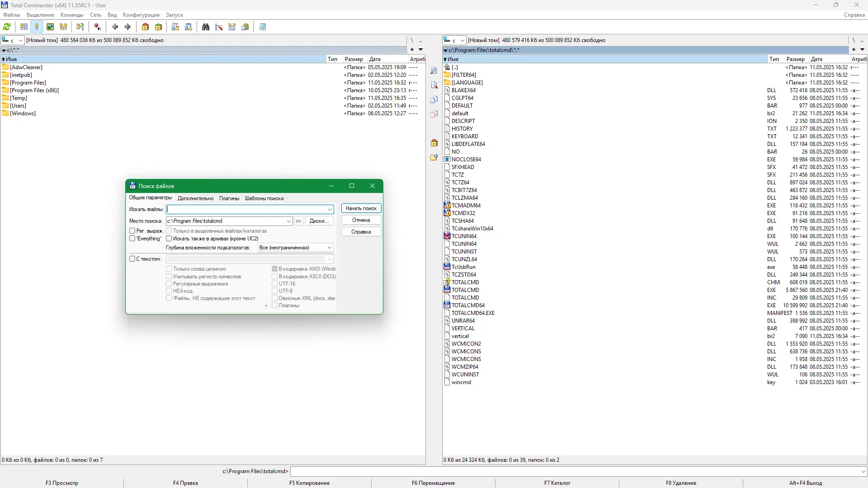This screenshot has height=488, width=868.
Task: Click the green Refresh toolbar icon
Action: [x=7, y=27]
